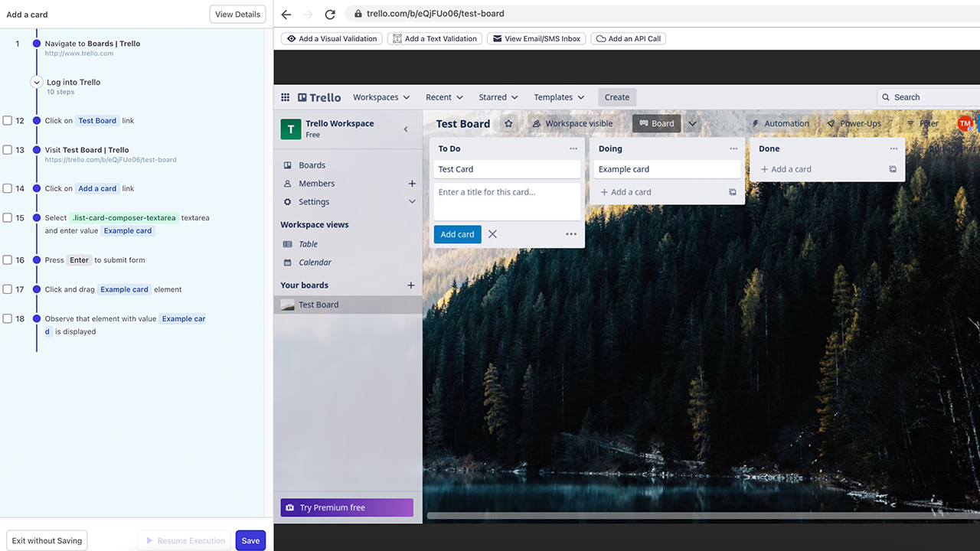Tick checkbox for step 14
The width and height of the screenshot is (980, 551).
[x=7, y=188]
